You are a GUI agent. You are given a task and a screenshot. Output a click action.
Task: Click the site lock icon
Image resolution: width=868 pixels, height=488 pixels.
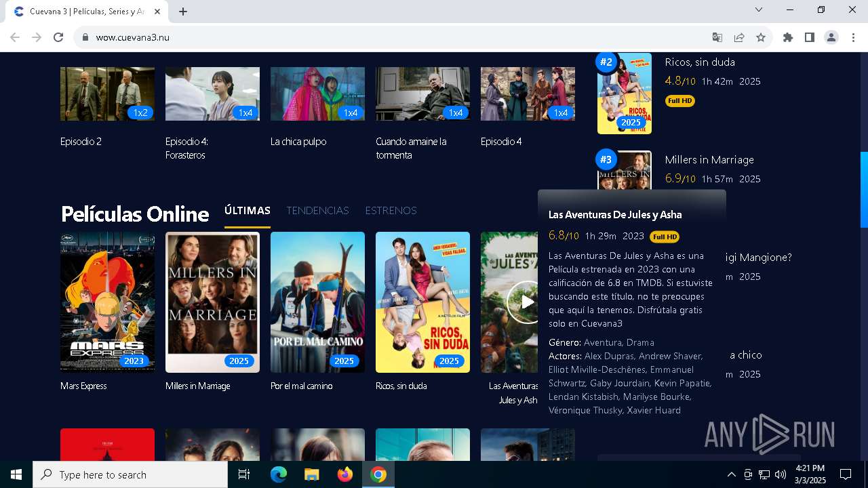(85, 37)
